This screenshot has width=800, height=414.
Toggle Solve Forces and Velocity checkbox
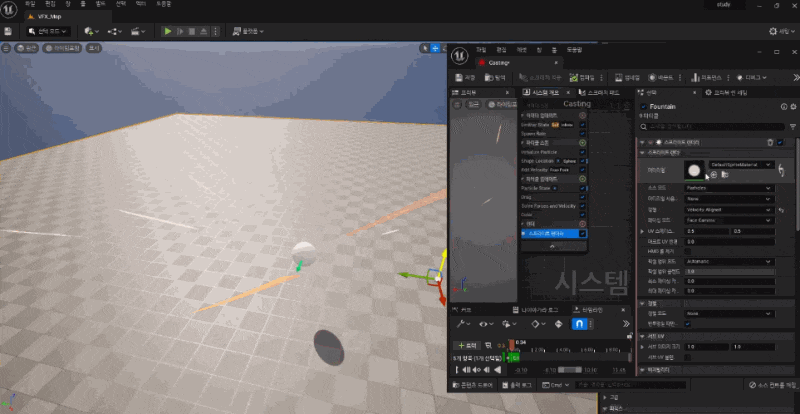pyautogui.click(x=583, y=206)
